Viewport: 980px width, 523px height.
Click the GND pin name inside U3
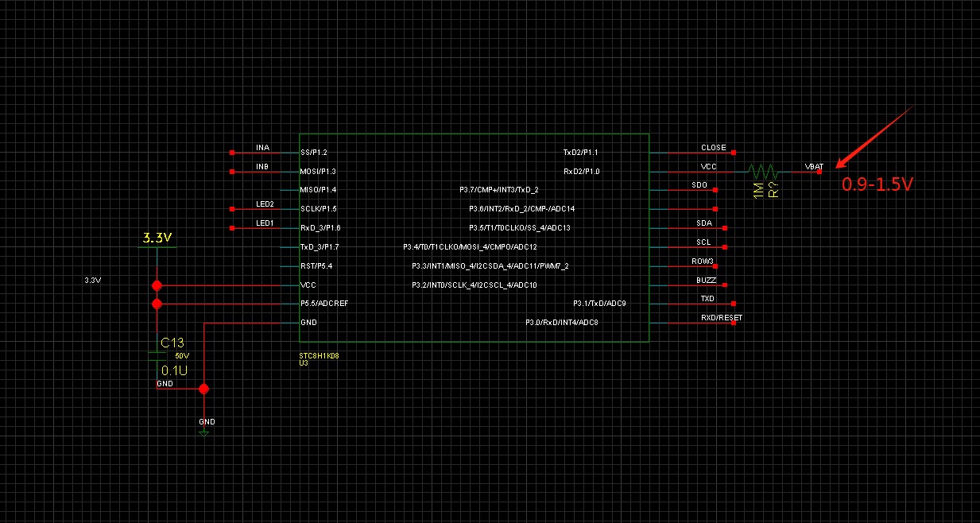coord(308,323)
